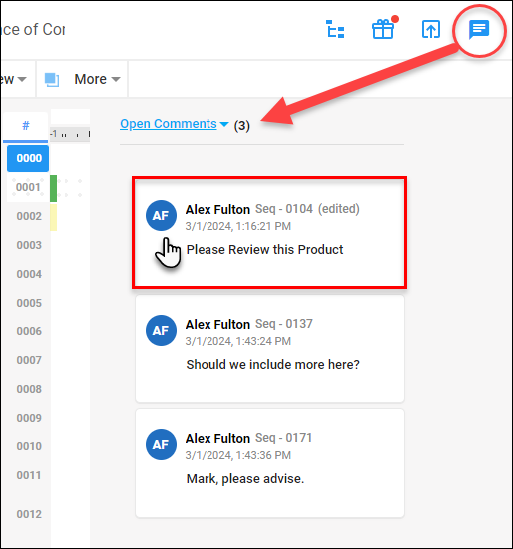This screenshot has height=549, width=513.
Task: Expand the More dropdown menu
Action: [97, 79]
